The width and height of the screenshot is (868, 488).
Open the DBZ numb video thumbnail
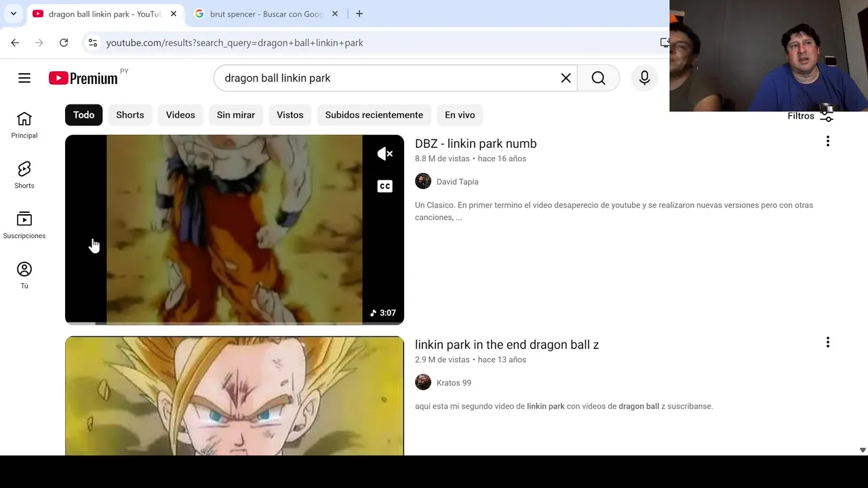coord(235,229)
